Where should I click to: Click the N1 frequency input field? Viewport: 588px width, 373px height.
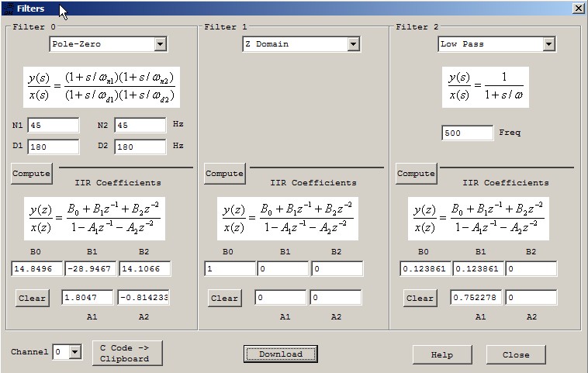click(53, 125)
